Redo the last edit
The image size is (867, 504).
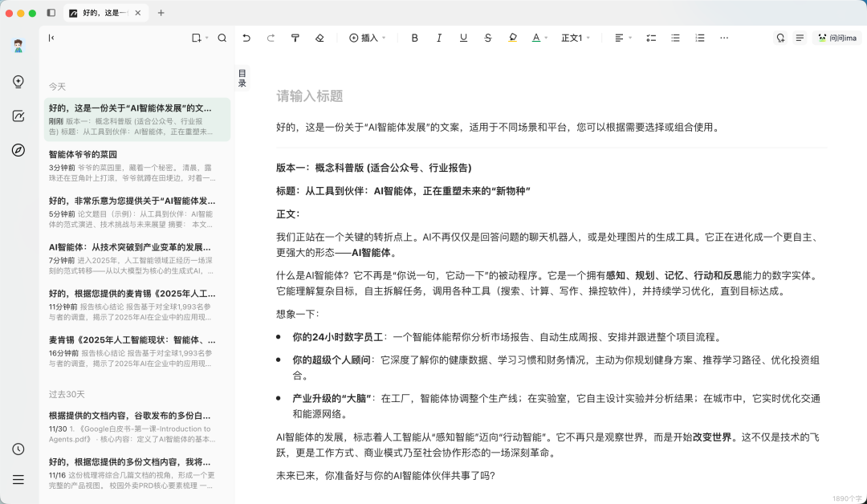click(271, 37)
